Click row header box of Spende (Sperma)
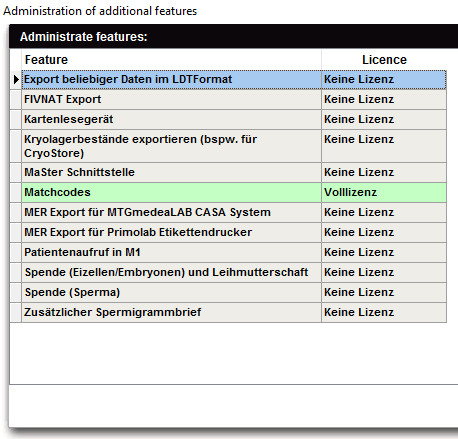The width and height of the screenshot is (458, 439). 16,292
